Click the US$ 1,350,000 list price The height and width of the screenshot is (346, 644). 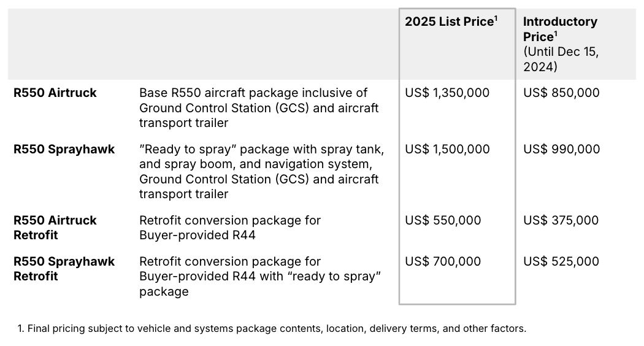(447, 93)
